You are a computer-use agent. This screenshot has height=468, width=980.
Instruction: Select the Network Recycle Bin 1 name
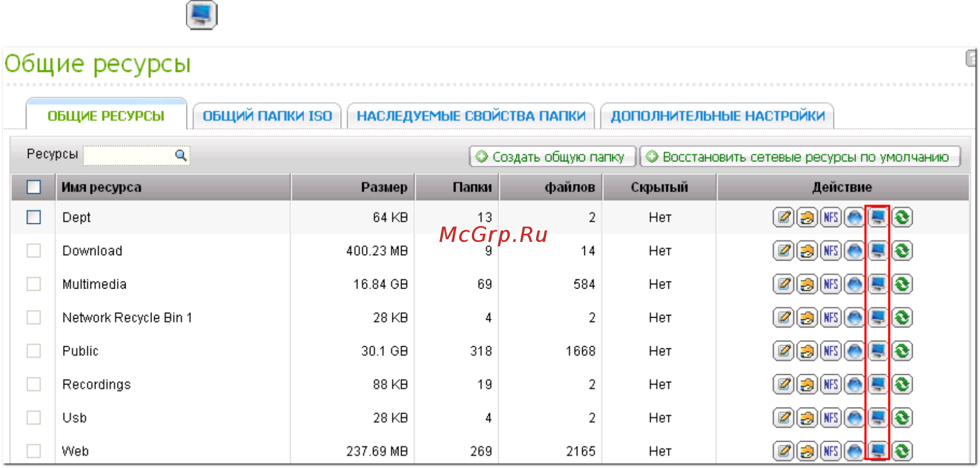[x=127, y=318]
